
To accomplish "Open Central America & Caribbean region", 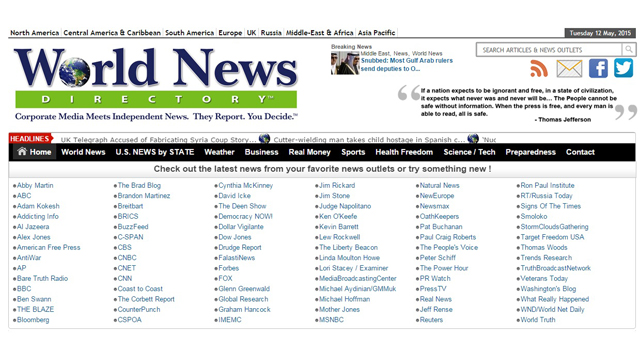I will pyautogui.click(x=112, y=33).
